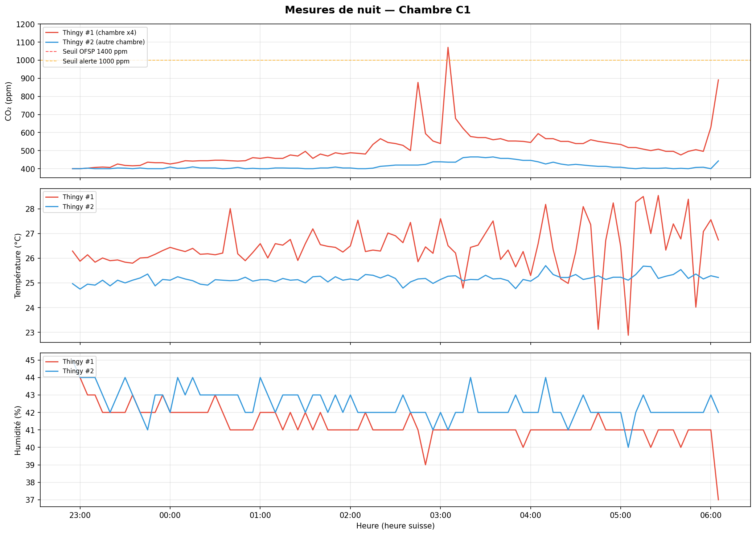Click the '41' humidity tick label
The image size is (756, 535).
click(30, 430)
